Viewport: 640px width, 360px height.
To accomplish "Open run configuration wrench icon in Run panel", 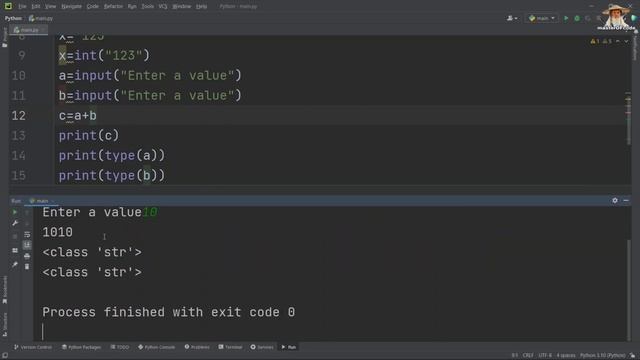I will (x=15, y=223).
